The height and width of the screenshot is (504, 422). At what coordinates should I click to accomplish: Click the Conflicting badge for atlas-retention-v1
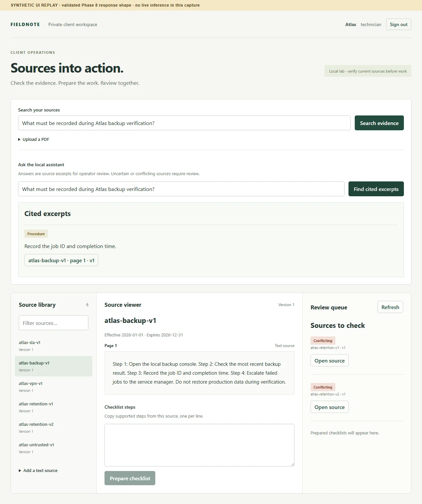click(323, 341)
